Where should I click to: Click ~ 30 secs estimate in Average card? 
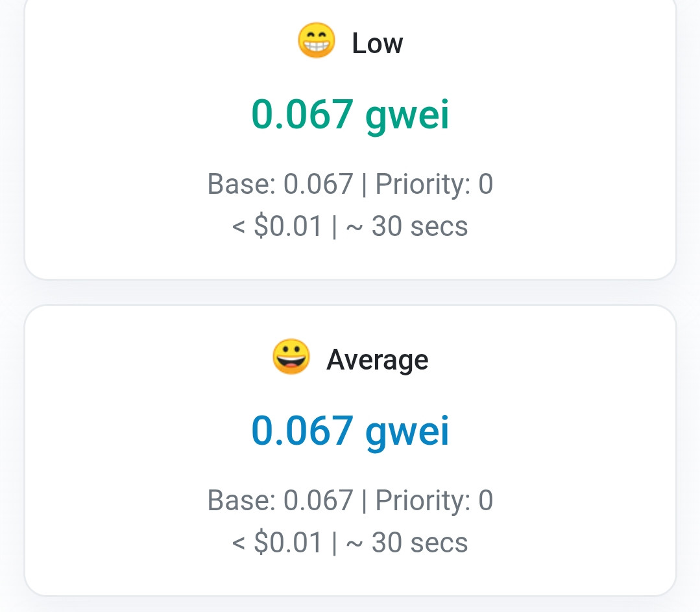[407, 543]
